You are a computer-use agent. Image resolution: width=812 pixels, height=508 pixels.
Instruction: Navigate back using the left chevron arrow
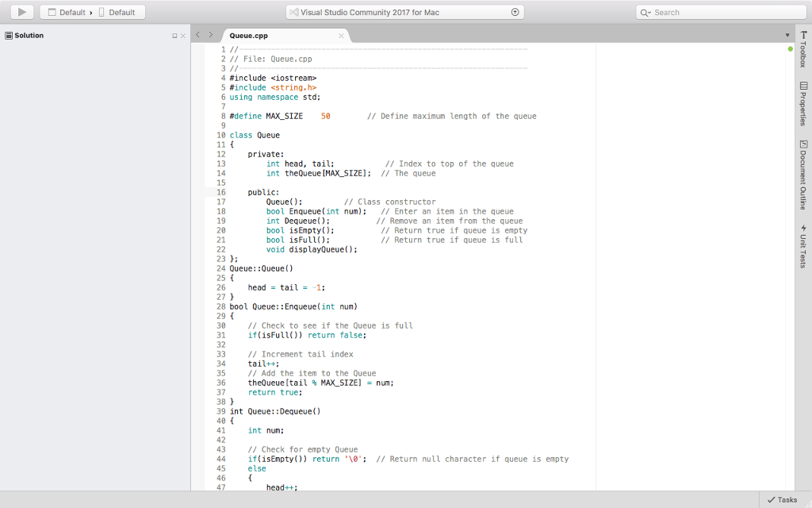point(197,35)
